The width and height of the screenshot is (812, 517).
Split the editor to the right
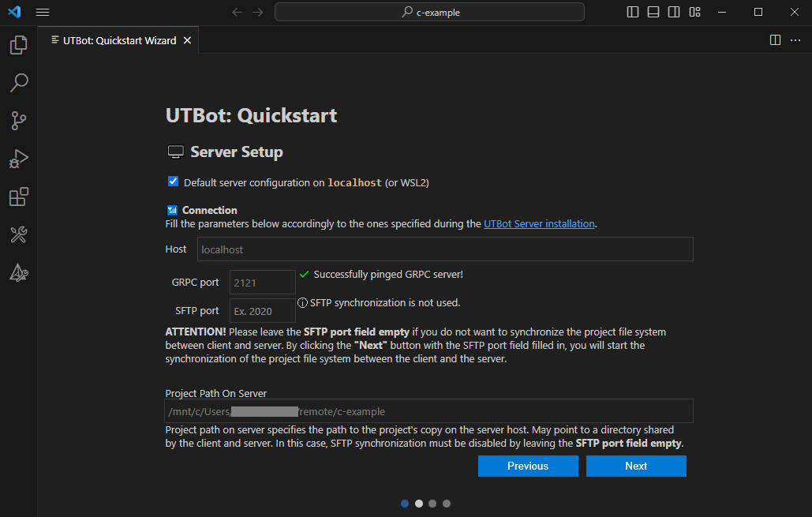[x=775, y=40]
